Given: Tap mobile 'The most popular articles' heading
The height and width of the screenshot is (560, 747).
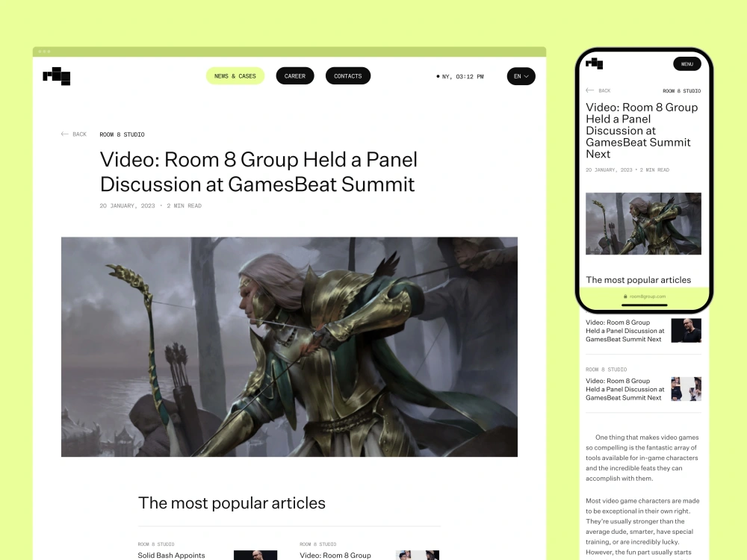Looking at the screenshot, I should tap(639, 280).
